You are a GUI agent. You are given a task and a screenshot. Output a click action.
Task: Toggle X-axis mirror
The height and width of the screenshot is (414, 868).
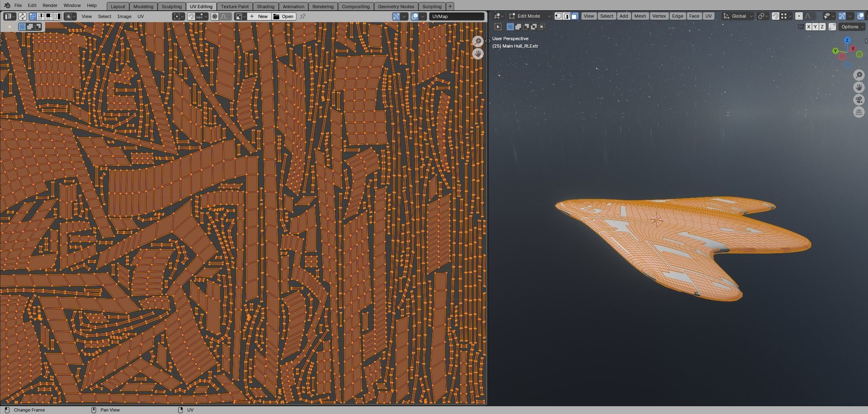(x=808, y=27)
